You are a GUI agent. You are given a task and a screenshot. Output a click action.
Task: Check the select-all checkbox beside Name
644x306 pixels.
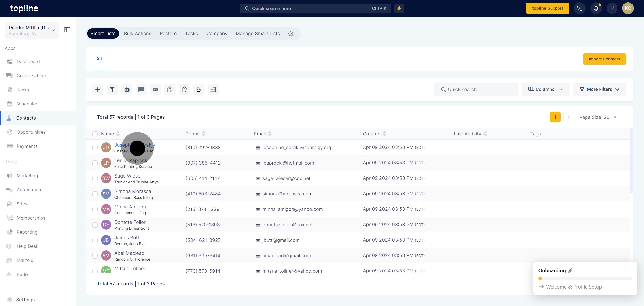95,134
